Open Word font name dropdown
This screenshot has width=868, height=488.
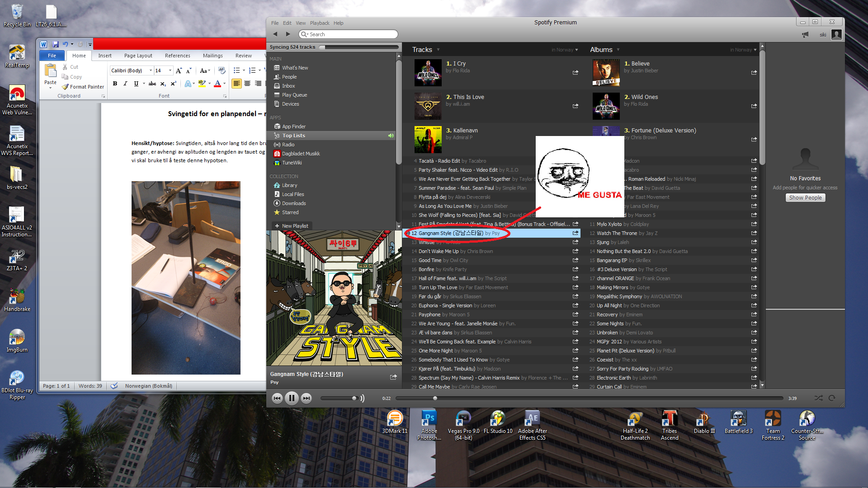(x=151, y=70)
